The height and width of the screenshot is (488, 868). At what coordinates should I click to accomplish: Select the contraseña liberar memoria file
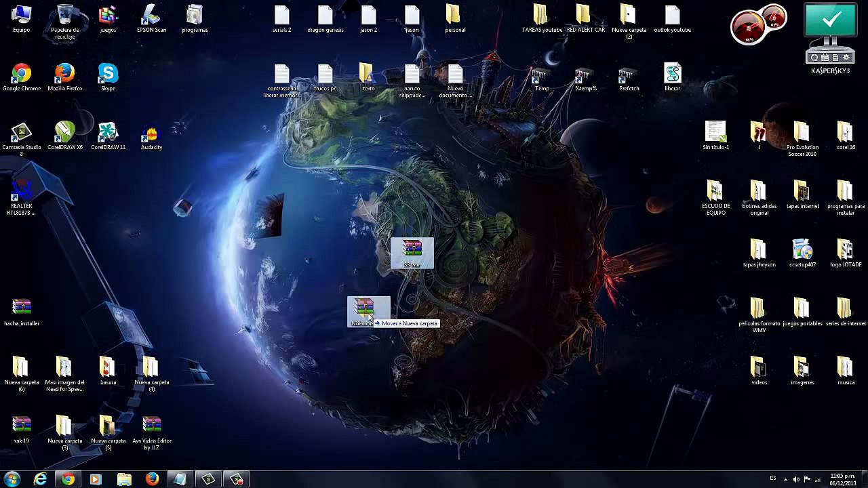click(x=281, y=81)
